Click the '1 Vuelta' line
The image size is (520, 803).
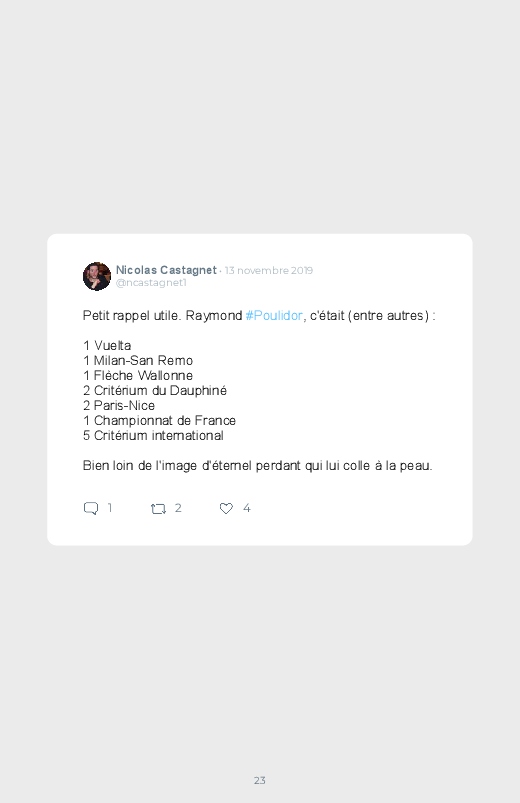click(x=107, y=346)
